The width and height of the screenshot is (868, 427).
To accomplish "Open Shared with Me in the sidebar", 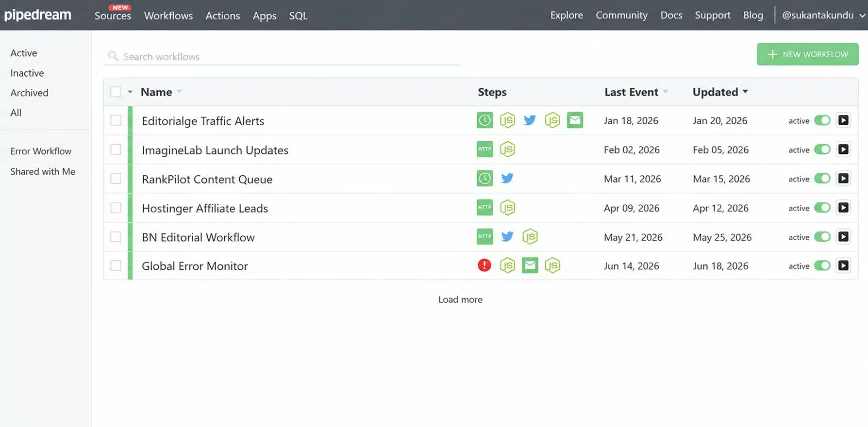I will point(43,171).
